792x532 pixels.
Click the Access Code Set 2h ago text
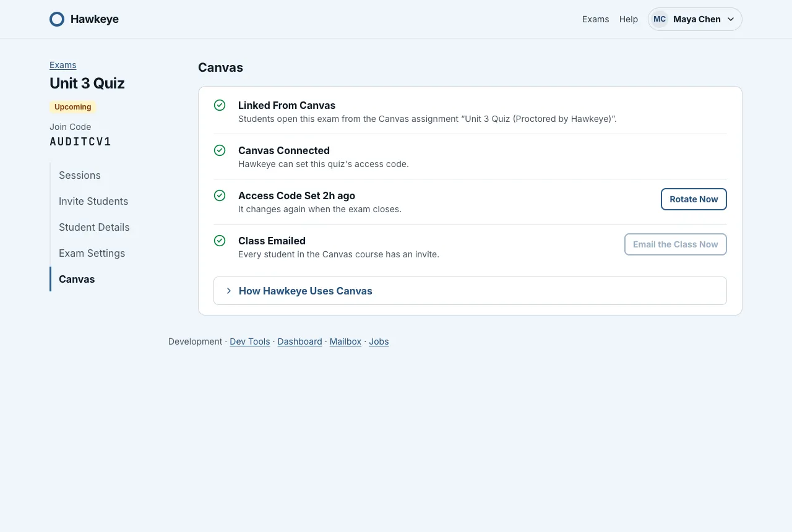tap(296, 195)
